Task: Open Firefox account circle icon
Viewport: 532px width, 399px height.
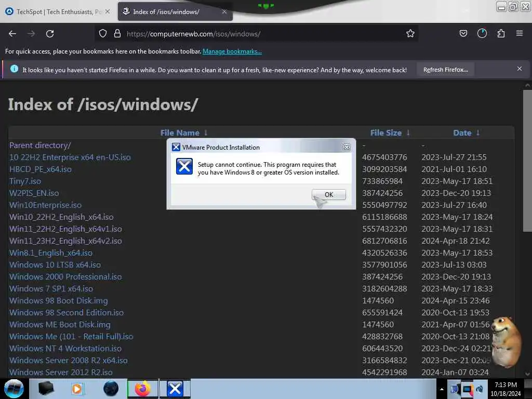Action: coord(482,34)
